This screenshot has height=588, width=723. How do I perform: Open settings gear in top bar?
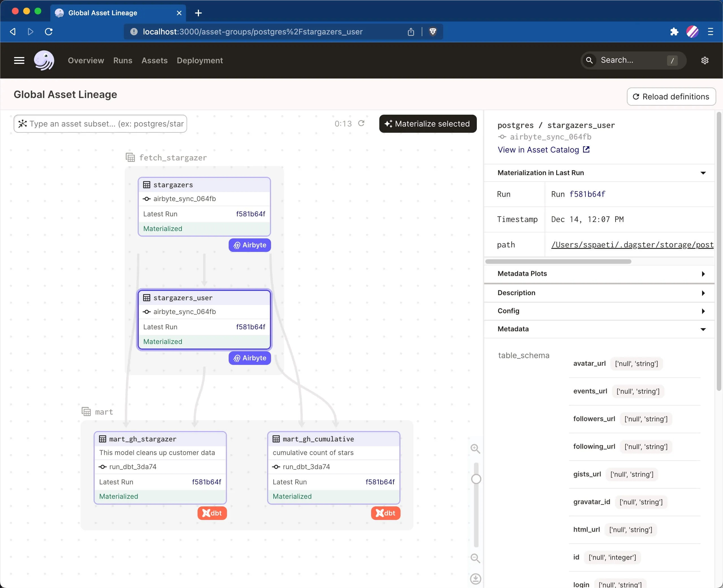[705, 60]
